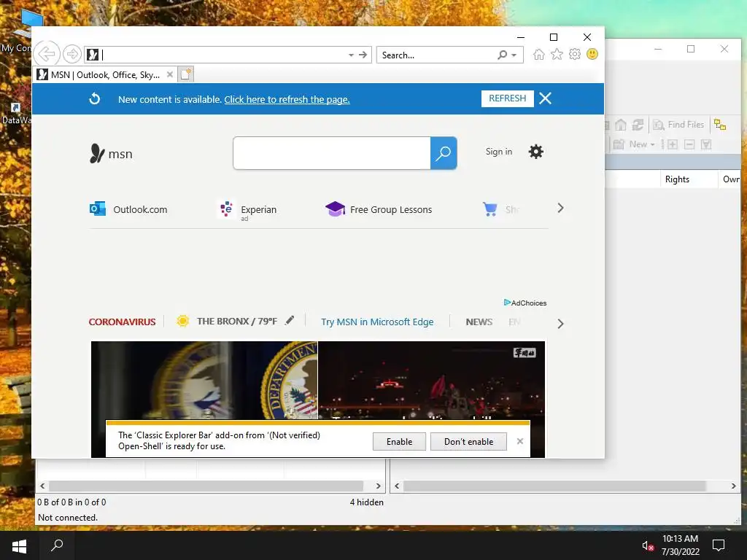Choose Don't enable for the add-on
Viewport: 747px width, 560px height.
pyautogui.click(x=469, y=441)
